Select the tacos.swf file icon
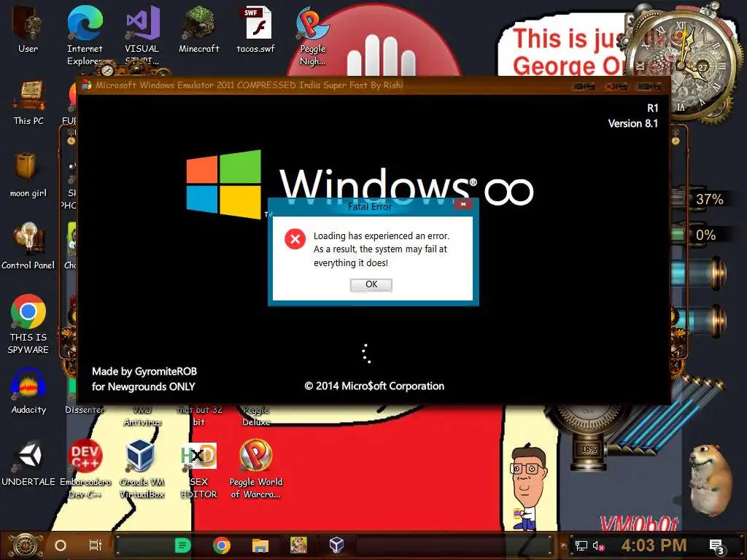Screen dimensions: 747x560 tap(256, 28)
